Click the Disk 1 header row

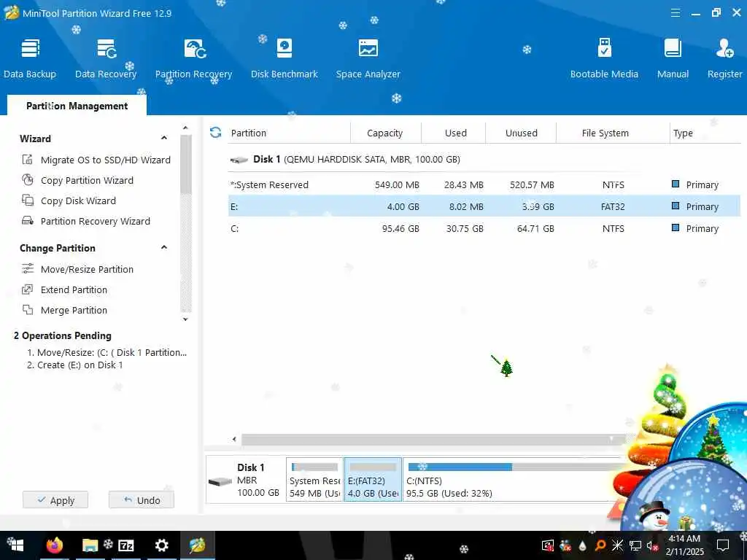[484, 159]
